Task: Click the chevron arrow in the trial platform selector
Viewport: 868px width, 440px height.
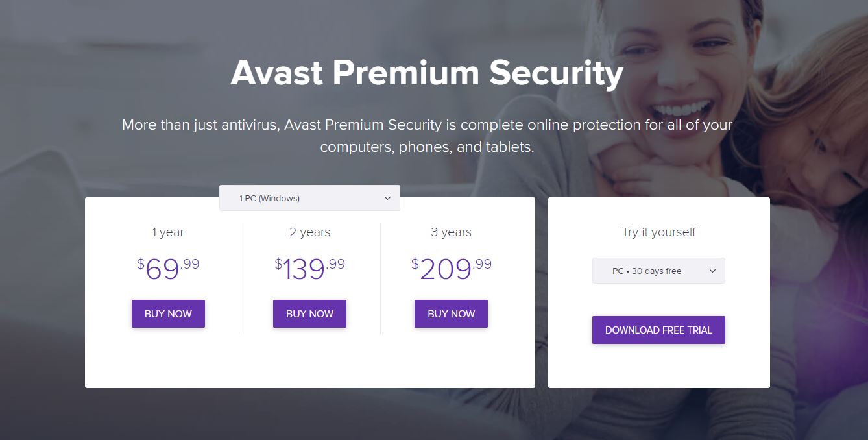Action: pos(712,271)
